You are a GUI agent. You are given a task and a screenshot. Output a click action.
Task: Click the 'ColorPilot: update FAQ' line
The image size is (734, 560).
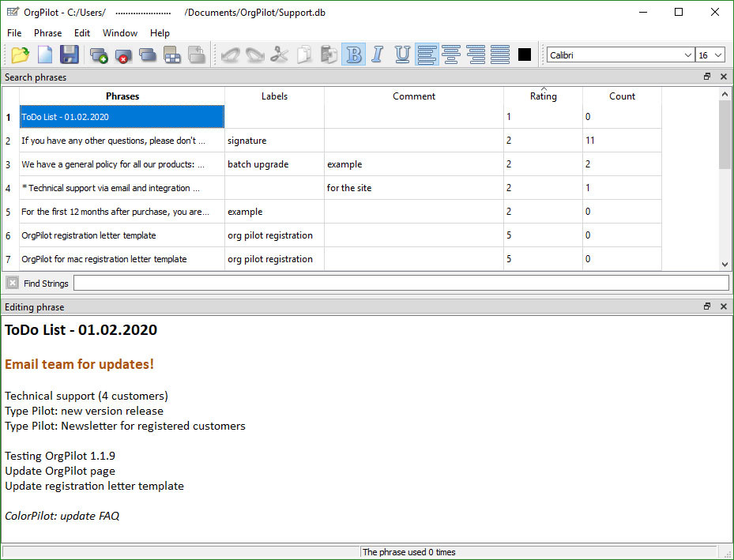(62, 516)
